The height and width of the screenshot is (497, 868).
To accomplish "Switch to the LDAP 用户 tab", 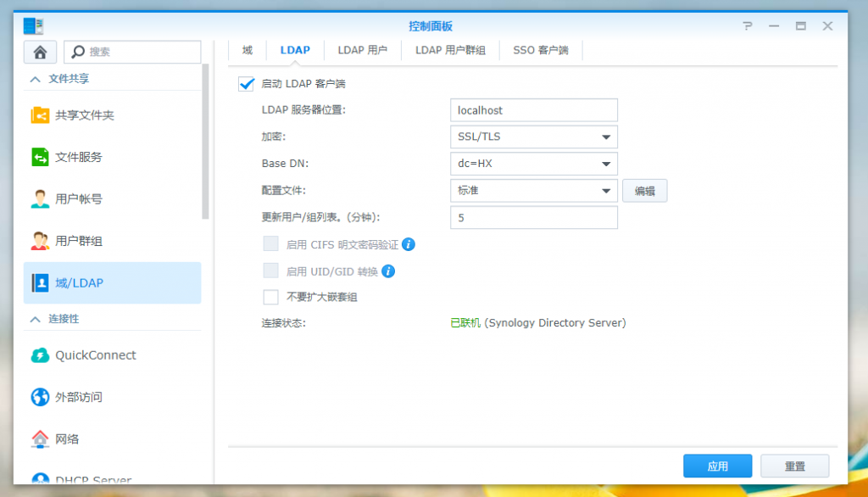I will [x=362, y=50].
